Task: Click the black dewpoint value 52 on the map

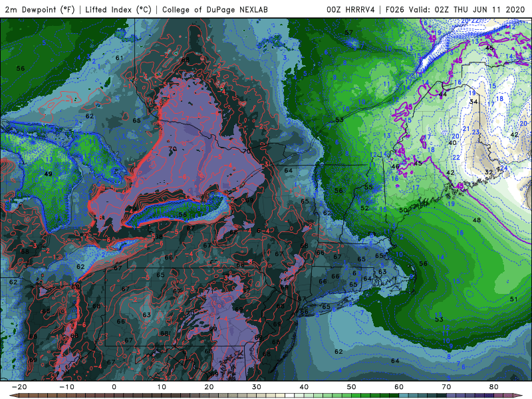Action: click(x=364, y=208)
